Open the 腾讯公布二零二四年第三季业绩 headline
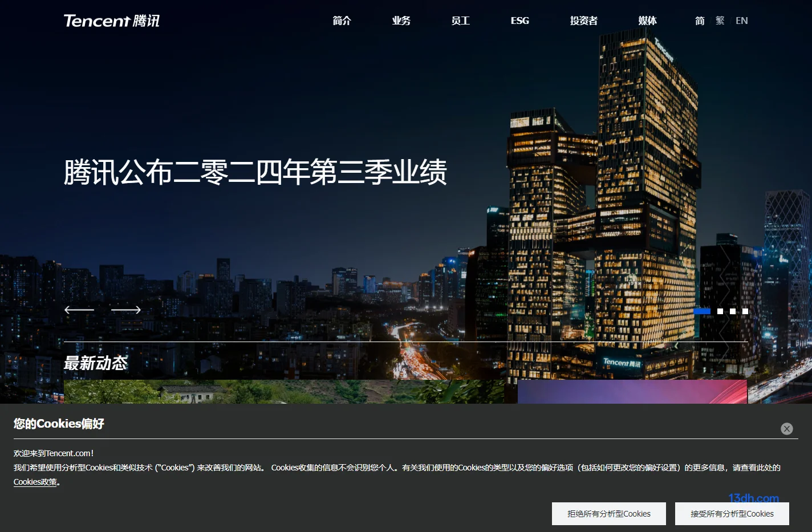Screen dimensions: 812x532 255,172
